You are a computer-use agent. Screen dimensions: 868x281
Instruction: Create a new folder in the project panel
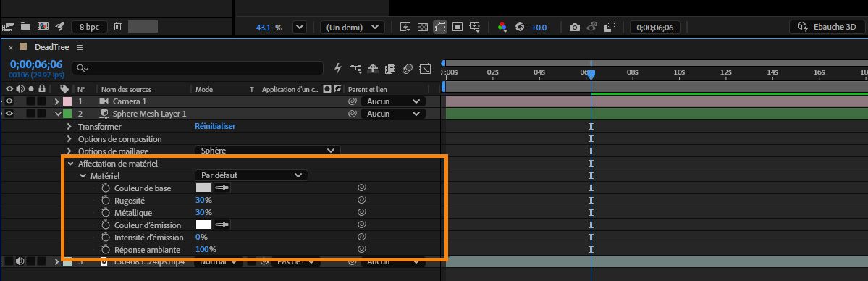(x=25, y=26)
